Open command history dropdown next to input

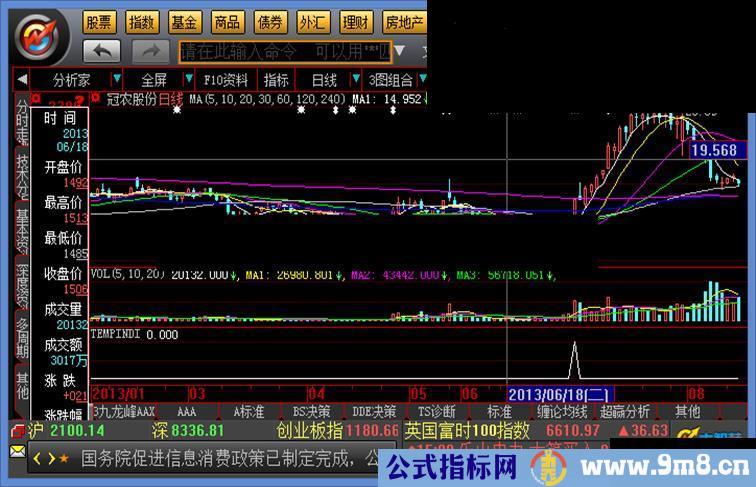pos(400,50)
